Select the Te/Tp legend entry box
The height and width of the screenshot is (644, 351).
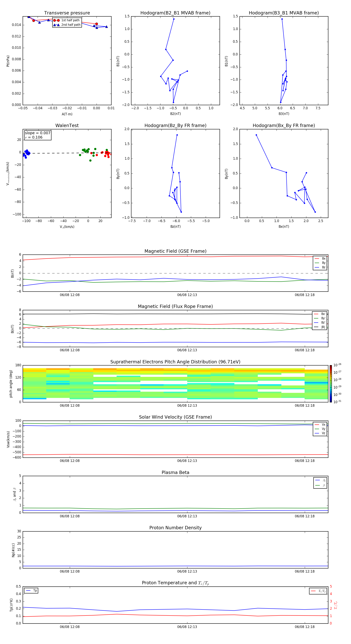coord(318,591)
